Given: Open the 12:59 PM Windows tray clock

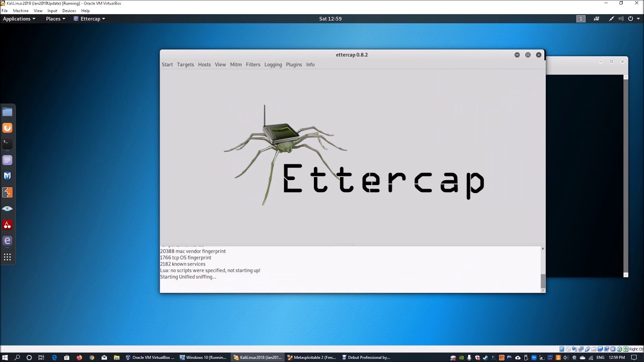Looking at the screenshot, I should [617, 357].
